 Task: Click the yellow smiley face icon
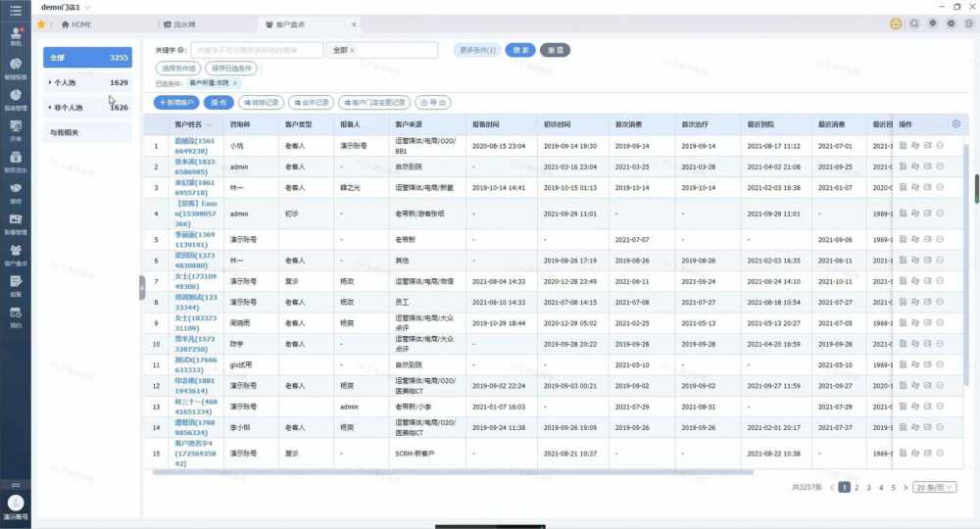(896, 24)
